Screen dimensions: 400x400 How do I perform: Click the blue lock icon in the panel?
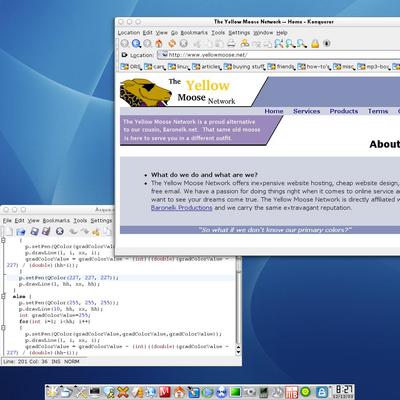tap(322, 392)
